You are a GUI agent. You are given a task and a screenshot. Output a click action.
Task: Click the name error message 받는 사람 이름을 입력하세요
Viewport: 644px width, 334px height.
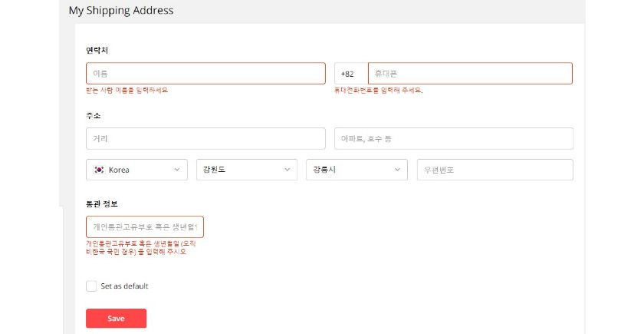[127, 90]
